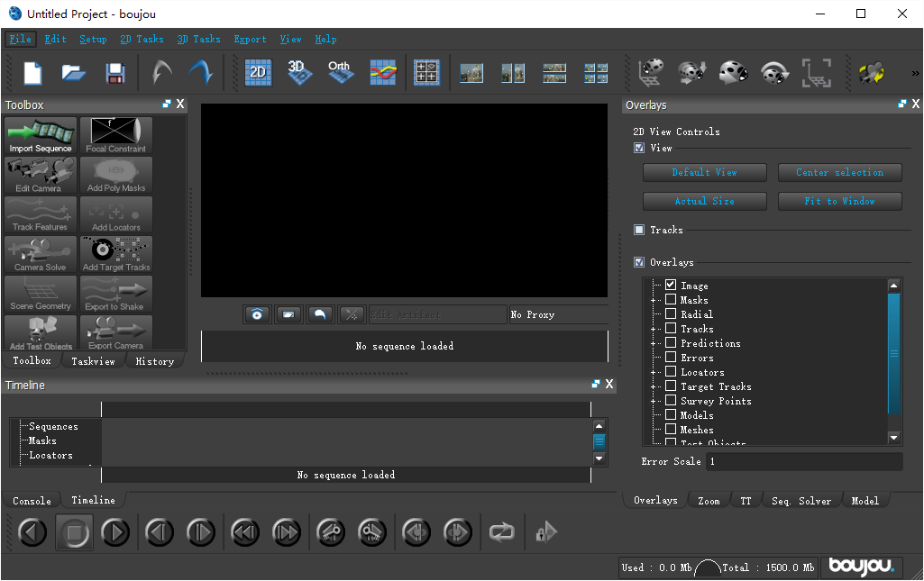Check the Masks overlay checkbox
The image size is (924, 581).
pyautogui.click(x=671, y=300)
